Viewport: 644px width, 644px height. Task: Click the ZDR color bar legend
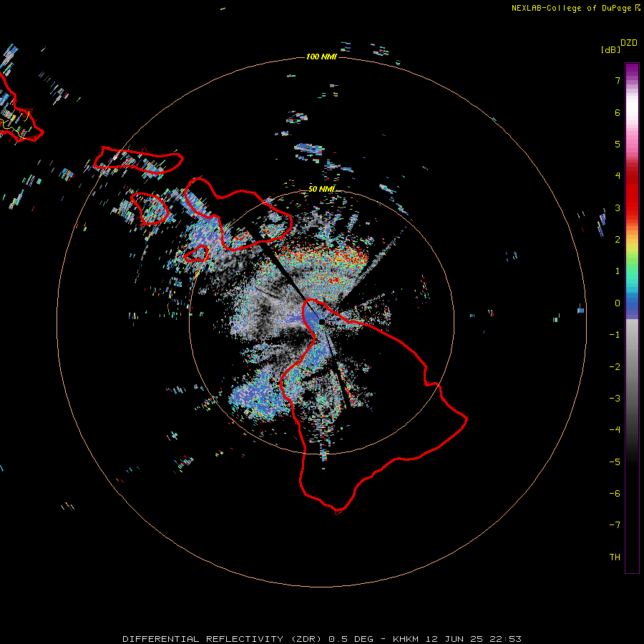point(632,318)
